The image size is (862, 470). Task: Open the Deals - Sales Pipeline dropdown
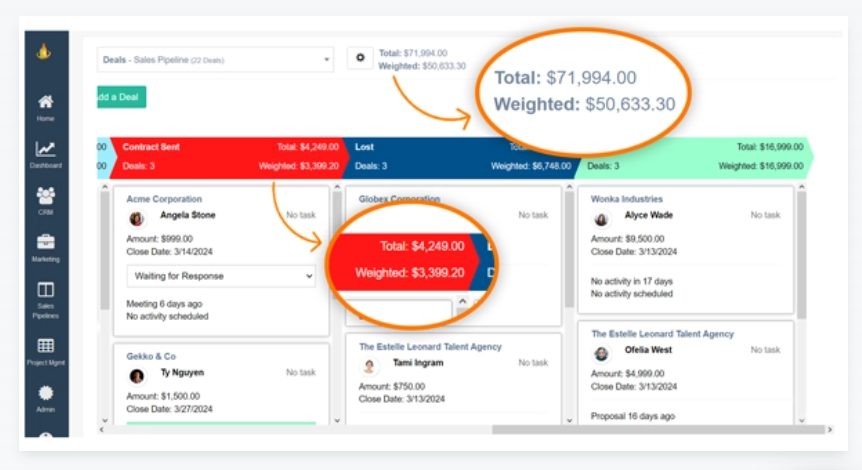click(216, 59)
